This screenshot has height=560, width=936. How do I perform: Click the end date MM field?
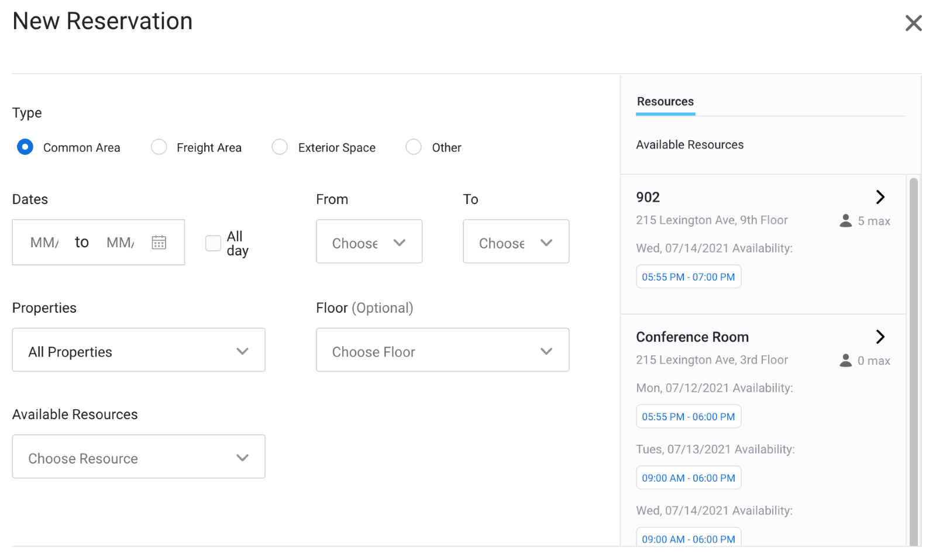click(x=121, y=243)
